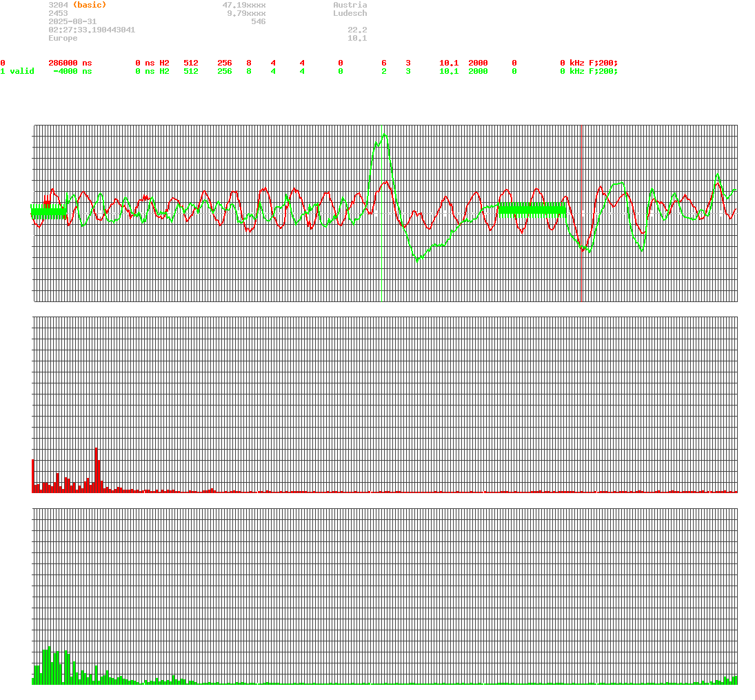The width and height of the screenshot is (755, 700).
Task: Click the red 512 value
Action: [x=191, y=63]
